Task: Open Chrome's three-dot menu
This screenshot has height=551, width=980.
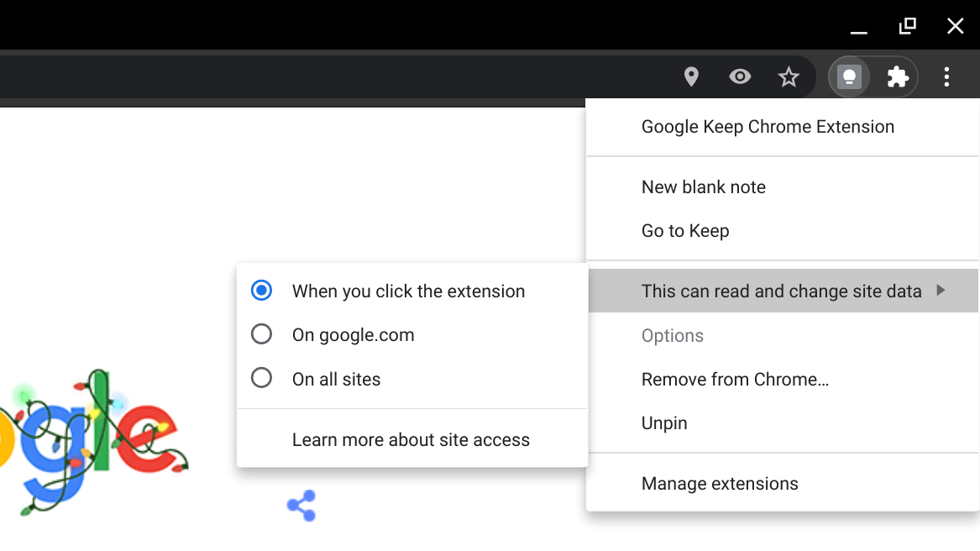Action: 947,77
